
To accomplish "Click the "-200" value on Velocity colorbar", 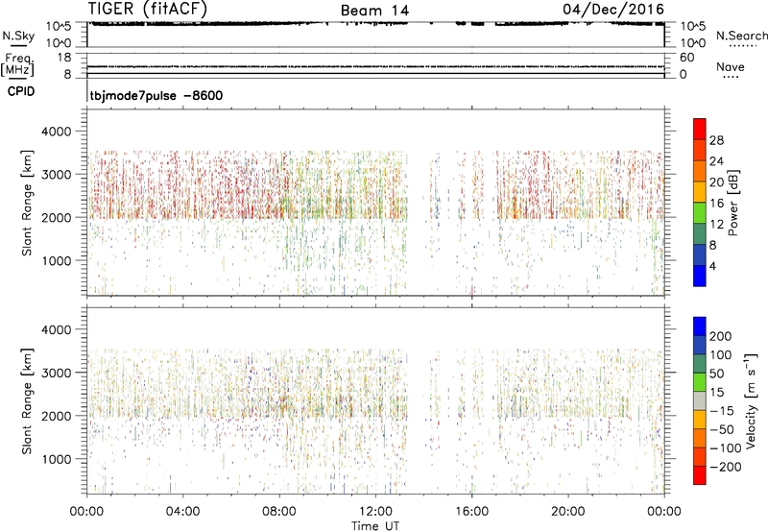I will pos(726,467).
